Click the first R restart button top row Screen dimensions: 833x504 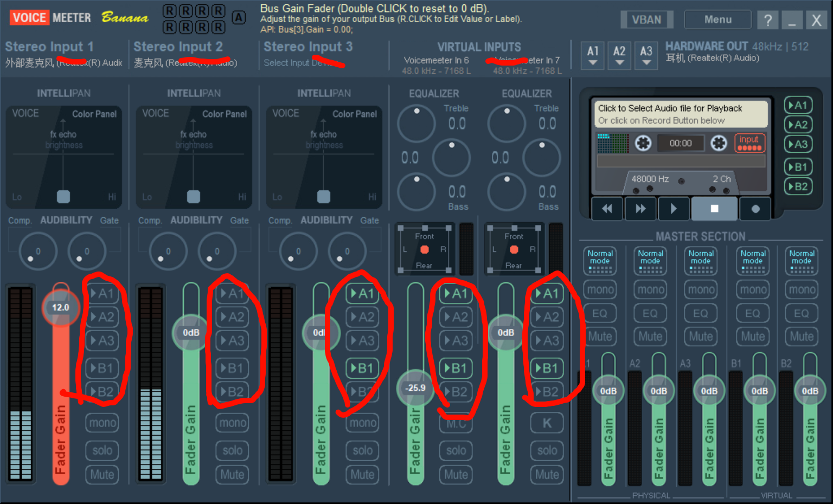pos(170,11)
